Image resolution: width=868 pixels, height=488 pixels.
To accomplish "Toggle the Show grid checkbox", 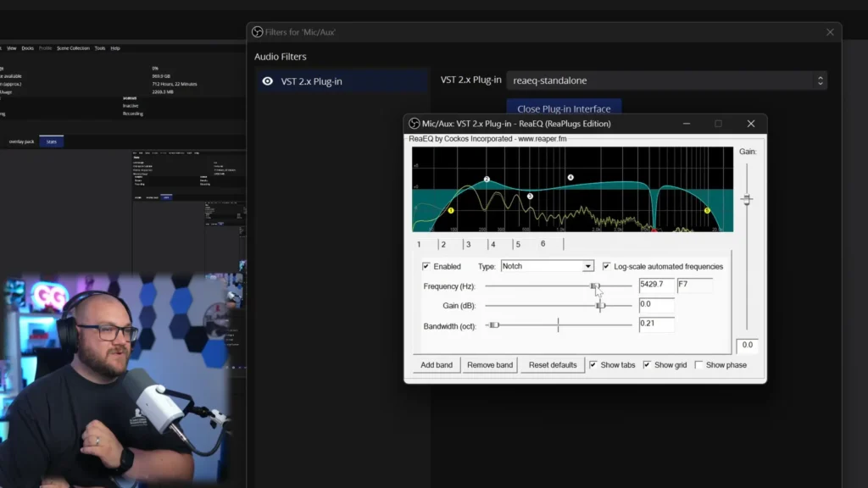I will point(647,364).
